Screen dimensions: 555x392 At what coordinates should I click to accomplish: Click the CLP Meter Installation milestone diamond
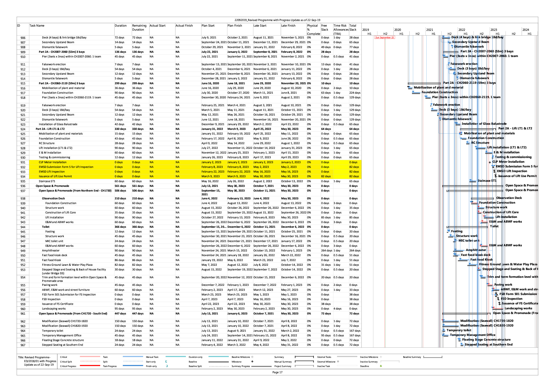point(490,162)
